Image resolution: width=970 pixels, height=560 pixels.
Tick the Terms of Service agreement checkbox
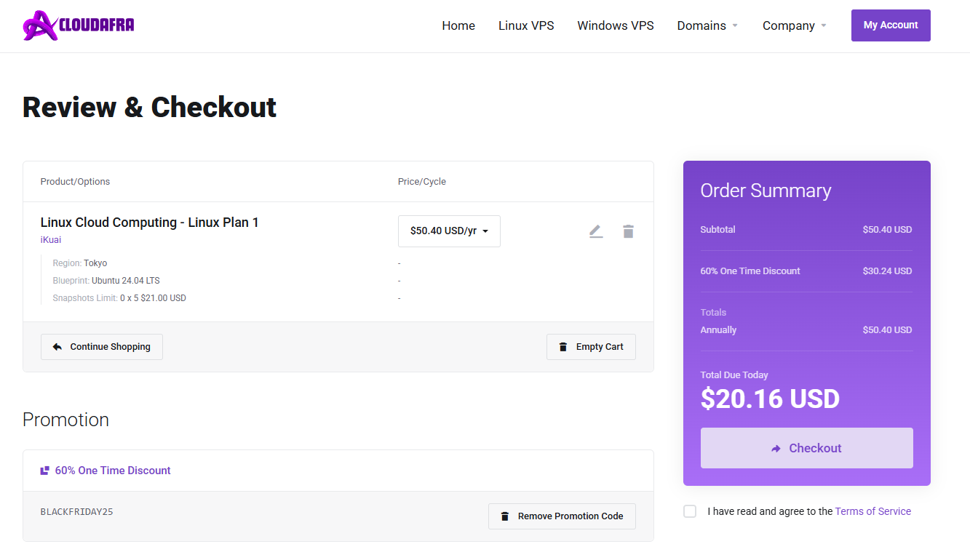[690, 511]
